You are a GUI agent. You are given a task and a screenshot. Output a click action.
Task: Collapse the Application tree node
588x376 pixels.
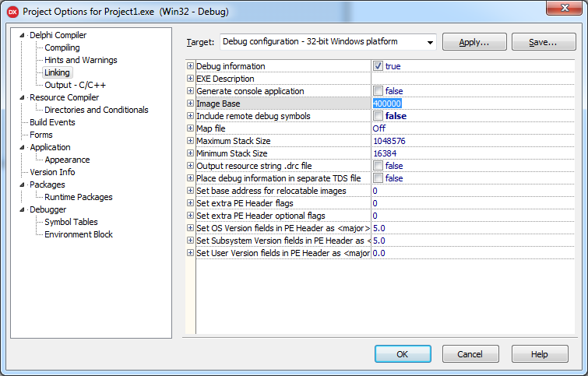click(22, 147)
